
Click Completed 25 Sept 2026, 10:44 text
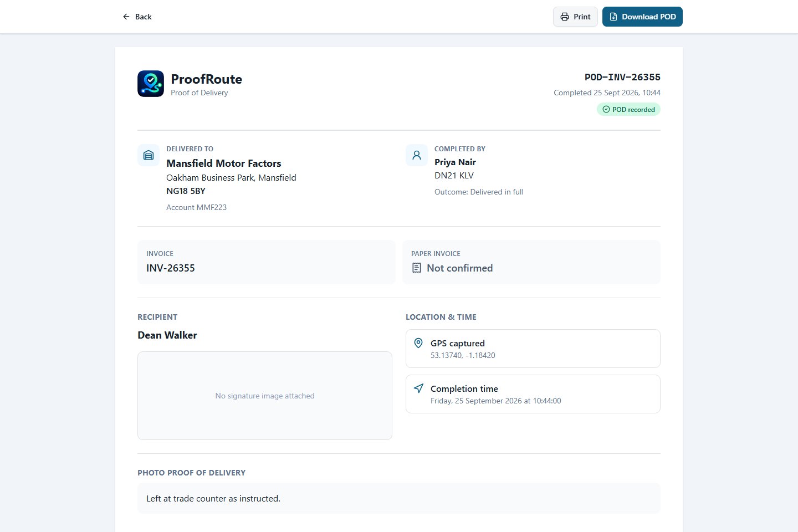tap(607, 93)
